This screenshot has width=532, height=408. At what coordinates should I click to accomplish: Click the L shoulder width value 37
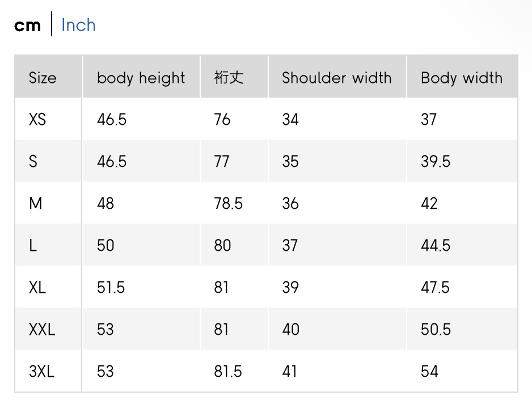290,245
